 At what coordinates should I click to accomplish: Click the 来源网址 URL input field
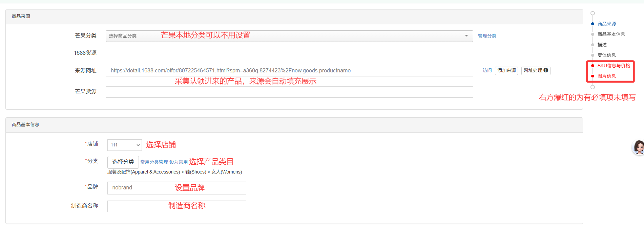289,71
